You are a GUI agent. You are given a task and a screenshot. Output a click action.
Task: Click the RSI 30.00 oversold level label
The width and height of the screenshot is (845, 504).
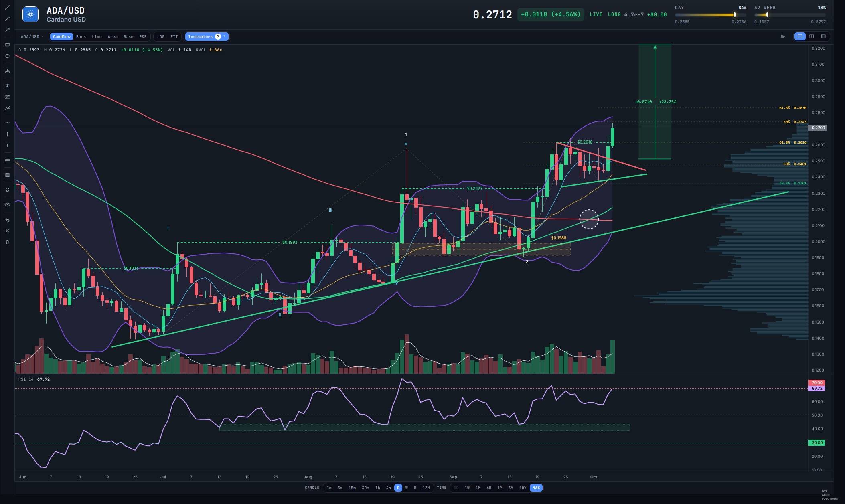coord(817,443)
